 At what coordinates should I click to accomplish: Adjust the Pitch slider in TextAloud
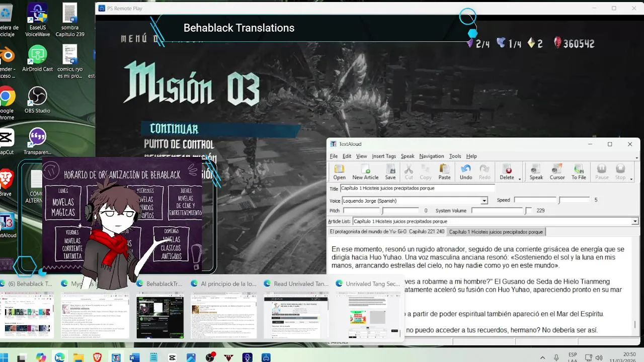380,211
